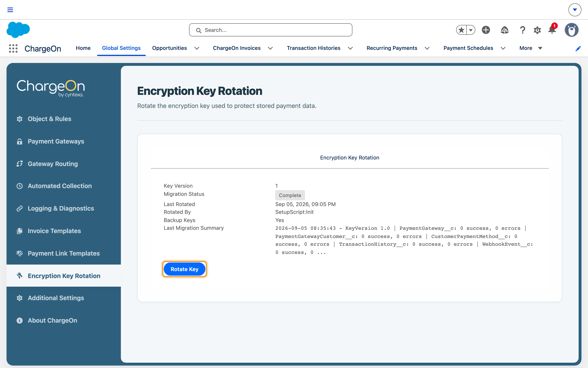Viewport: 588px width, 368px height.
Task: Expand the Payment Schedules chevron
Action: click(x=503, y=48)
